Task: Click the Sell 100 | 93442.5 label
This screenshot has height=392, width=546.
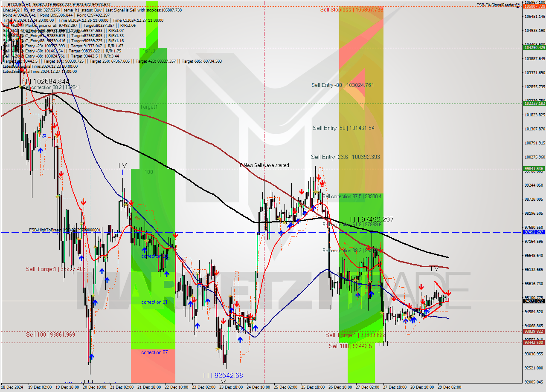Action: tap(350, 346)
